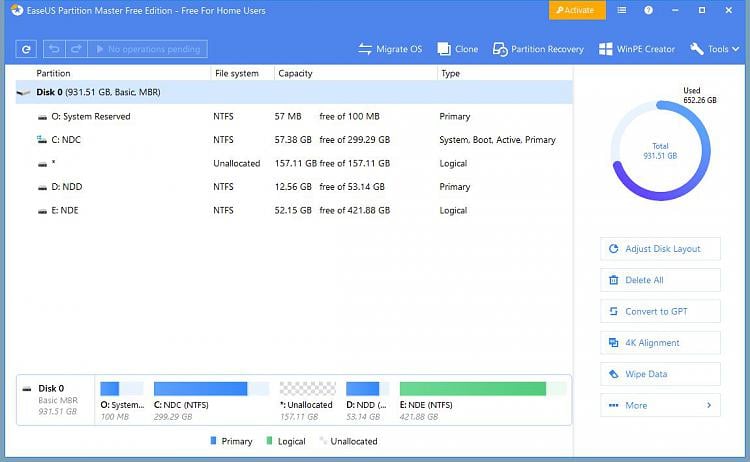Click the three-dots icon beside More
This screenshot has height=462, width=750.
point(614,405)
